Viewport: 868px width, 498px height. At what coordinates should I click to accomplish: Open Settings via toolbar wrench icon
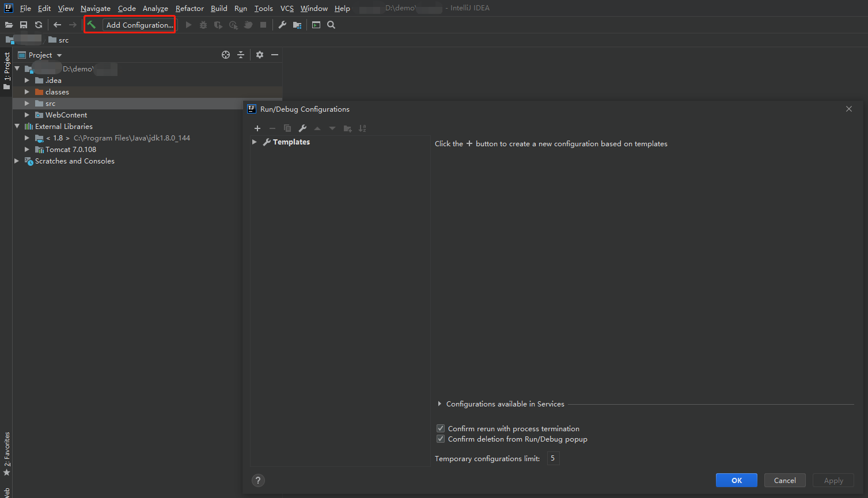pyautogui.click(x=282, y=25)
